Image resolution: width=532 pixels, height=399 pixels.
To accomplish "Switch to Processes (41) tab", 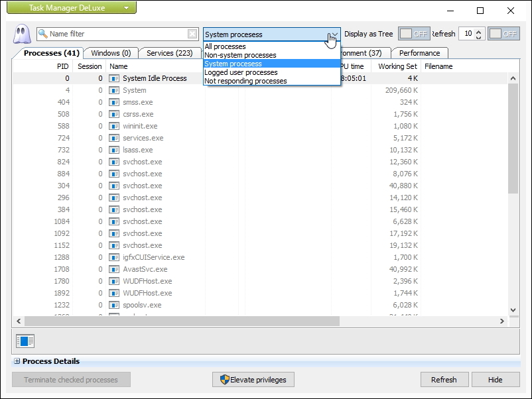I will point(52,53).
